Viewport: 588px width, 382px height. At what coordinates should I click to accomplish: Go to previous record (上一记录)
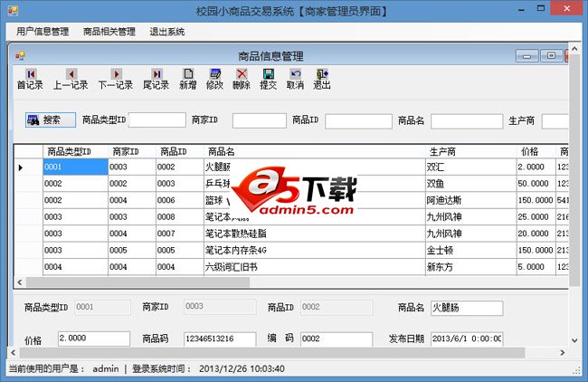click(71, 79)
